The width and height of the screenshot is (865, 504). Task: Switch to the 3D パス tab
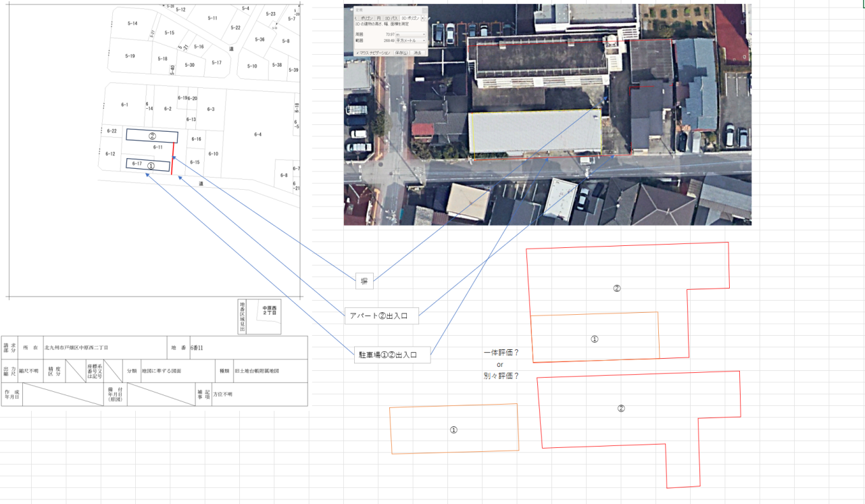[391, 18]
